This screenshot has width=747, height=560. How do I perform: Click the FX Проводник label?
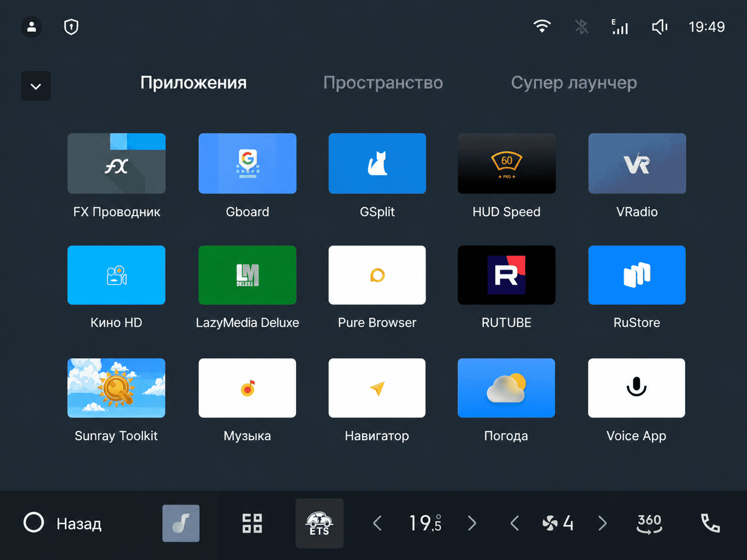click(x=117, y=212)
